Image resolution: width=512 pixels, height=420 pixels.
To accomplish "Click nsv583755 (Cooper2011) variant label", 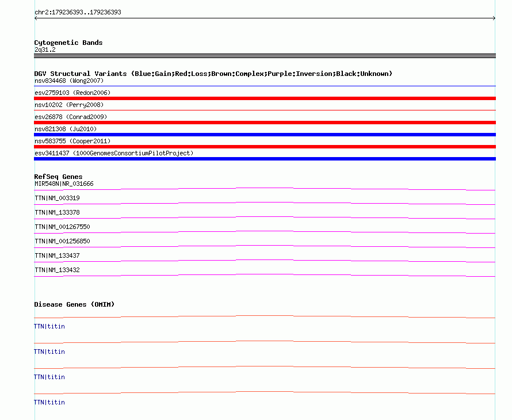I will (72, 141).
